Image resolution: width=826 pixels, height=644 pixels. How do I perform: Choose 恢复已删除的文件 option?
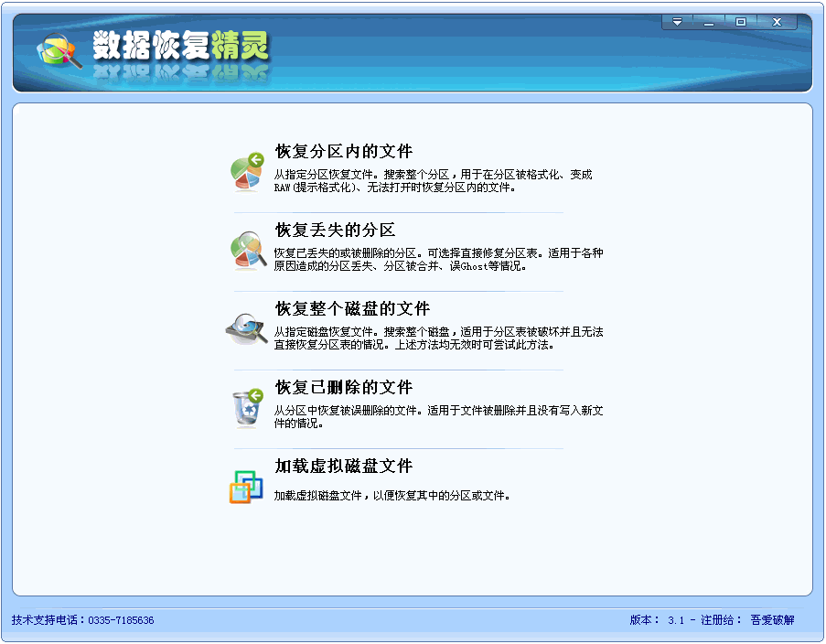click(x=344, y=388)
